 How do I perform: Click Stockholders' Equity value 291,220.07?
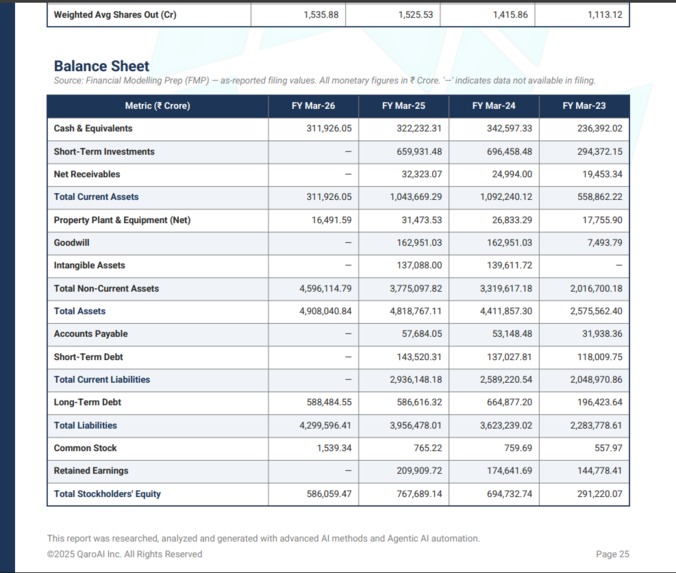600,494
